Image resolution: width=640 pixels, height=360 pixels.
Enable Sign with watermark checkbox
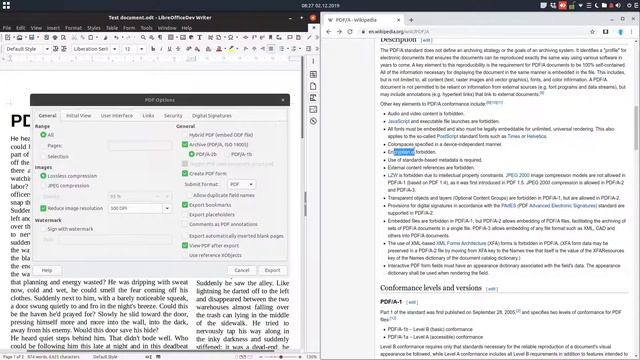tap(43, 229)
